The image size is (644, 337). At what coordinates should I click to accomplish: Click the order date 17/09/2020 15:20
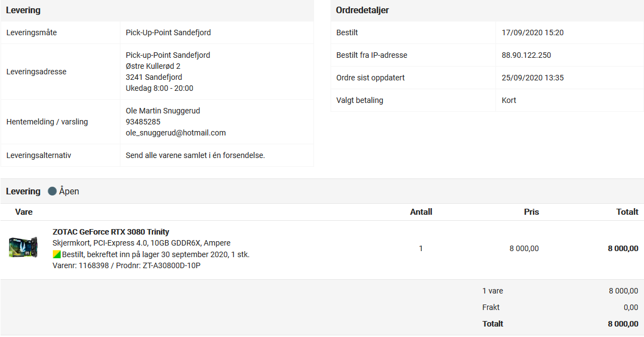533,32
